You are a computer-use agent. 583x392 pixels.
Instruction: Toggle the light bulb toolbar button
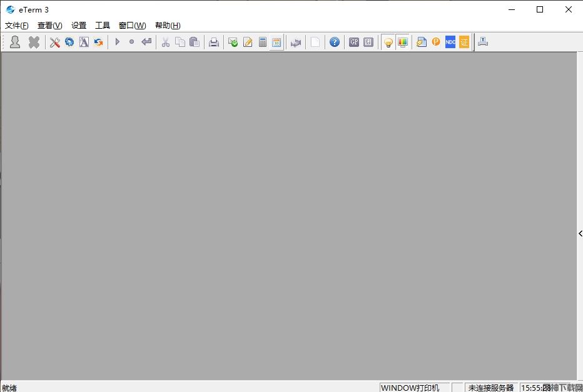click(388, 42)
